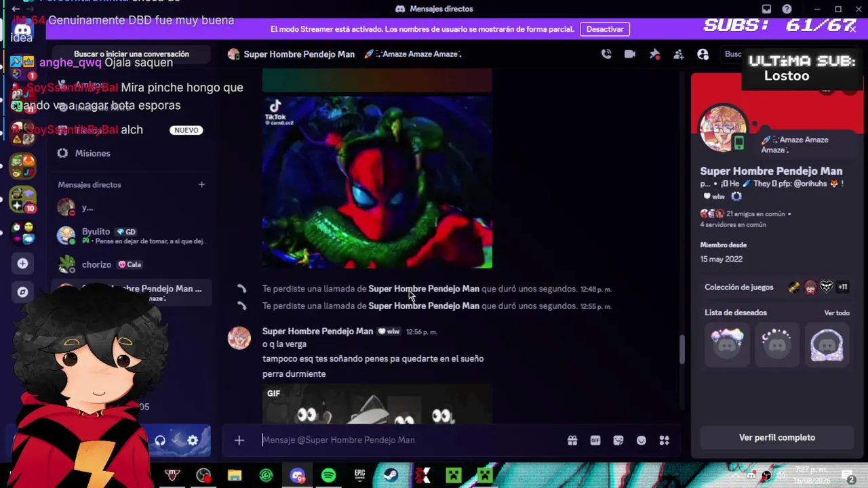Open the attachment plus menu
The width and height of the screenshot is (868, 488).
point(239,441)
